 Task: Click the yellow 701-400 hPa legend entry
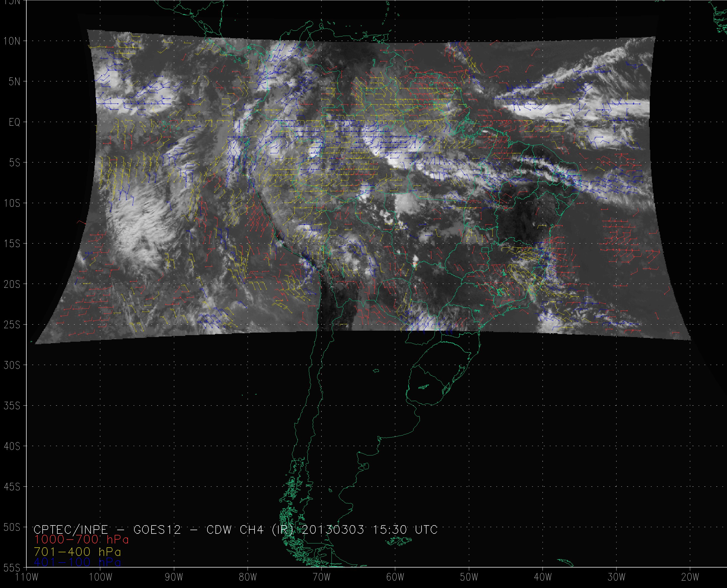point(77,552)
